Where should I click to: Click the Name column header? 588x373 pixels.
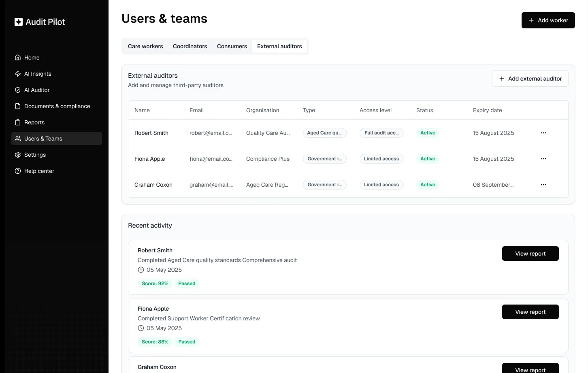tap(142, 110)
